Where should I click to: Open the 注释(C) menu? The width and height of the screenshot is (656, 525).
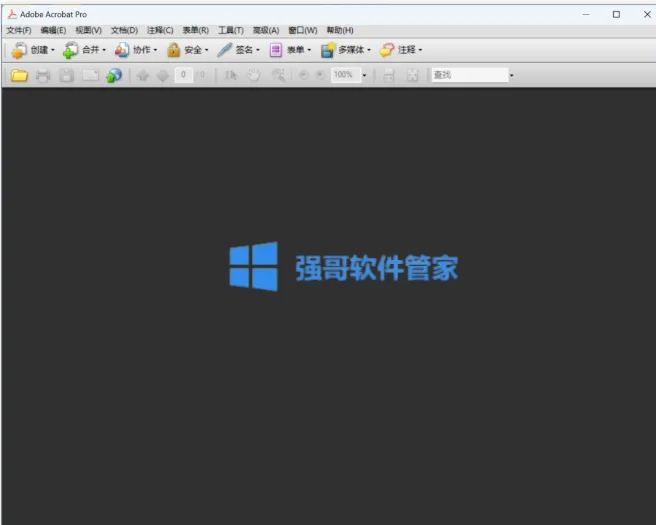(x=160, y=30)
